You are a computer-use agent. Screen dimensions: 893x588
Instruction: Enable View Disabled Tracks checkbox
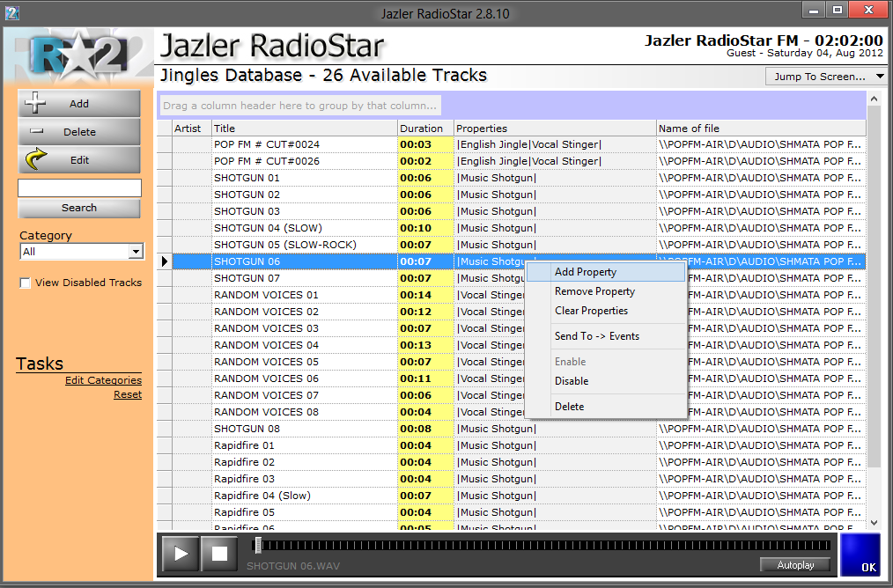25,283
